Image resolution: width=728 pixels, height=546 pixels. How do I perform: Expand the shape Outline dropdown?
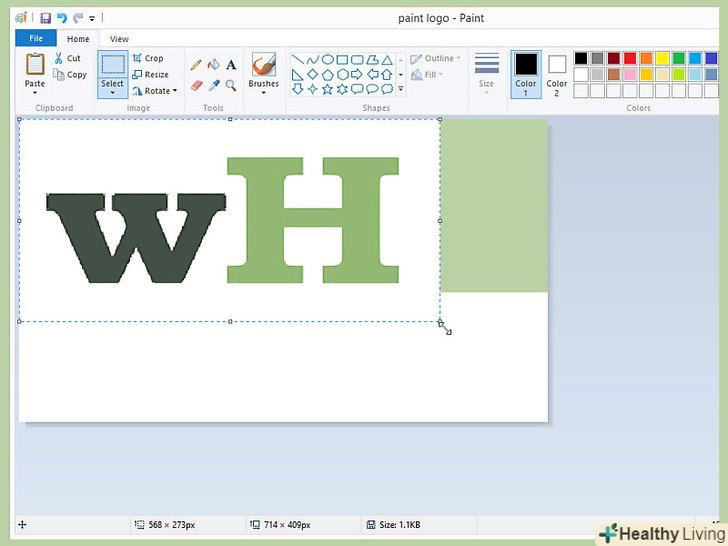pyautogui.click(x=436, y=58)
